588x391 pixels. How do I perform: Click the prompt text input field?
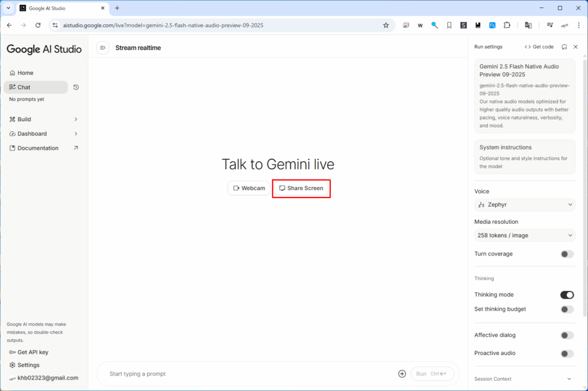point(247,374)
